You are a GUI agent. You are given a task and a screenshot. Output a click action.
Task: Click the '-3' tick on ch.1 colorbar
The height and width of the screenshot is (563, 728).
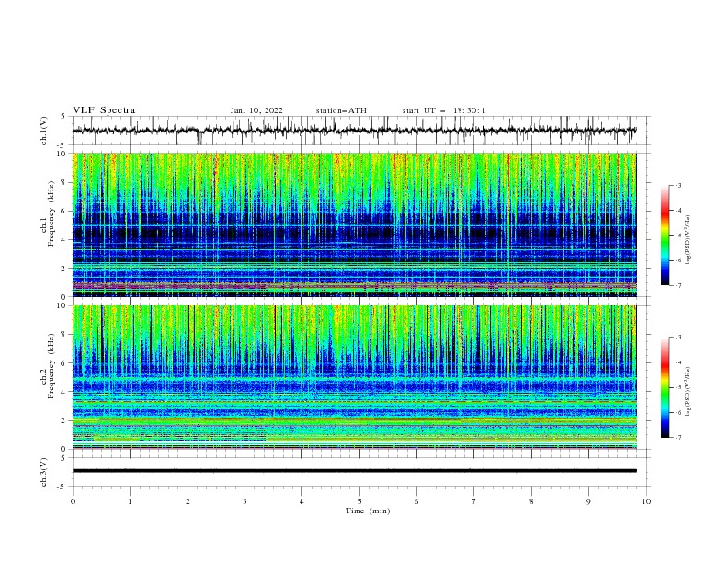coord(678,185)
